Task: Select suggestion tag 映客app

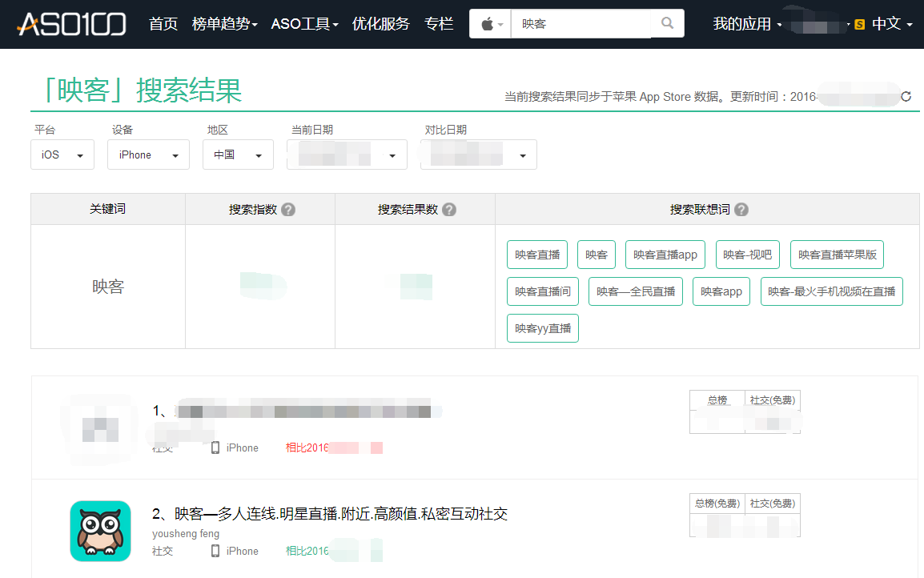Action: (721, 291)
